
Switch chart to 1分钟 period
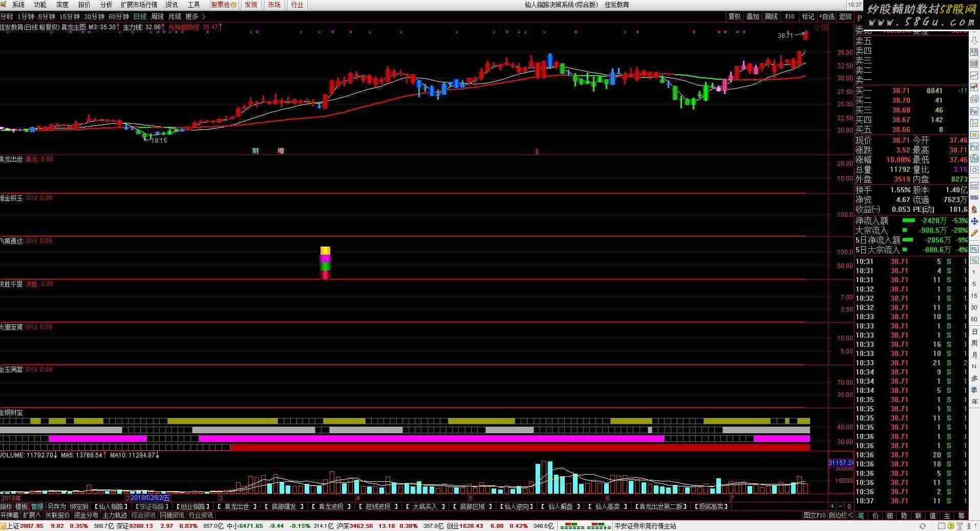26,17
